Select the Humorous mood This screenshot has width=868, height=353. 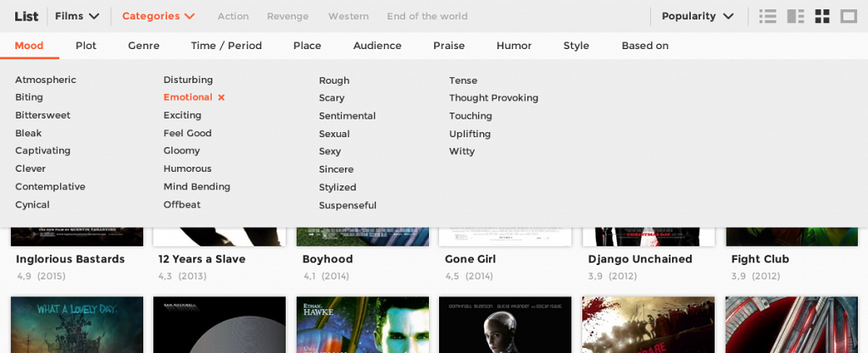click(187, 168)
